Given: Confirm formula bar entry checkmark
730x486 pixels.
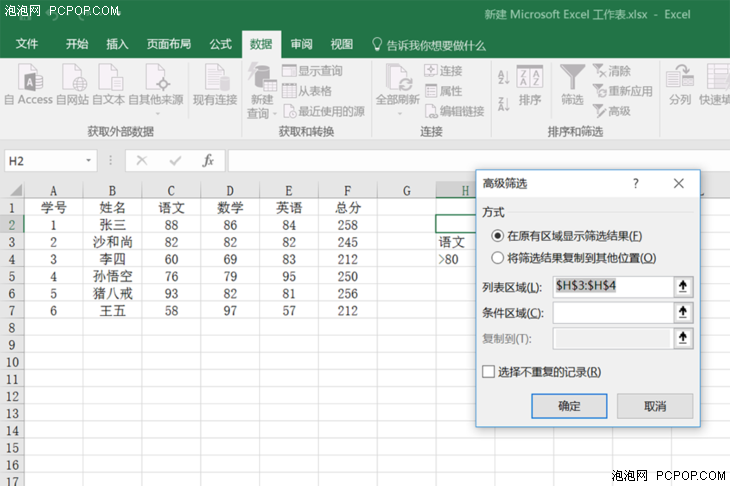Looking at the screenshot, I should pyautogui.click(x=176, y=161).
